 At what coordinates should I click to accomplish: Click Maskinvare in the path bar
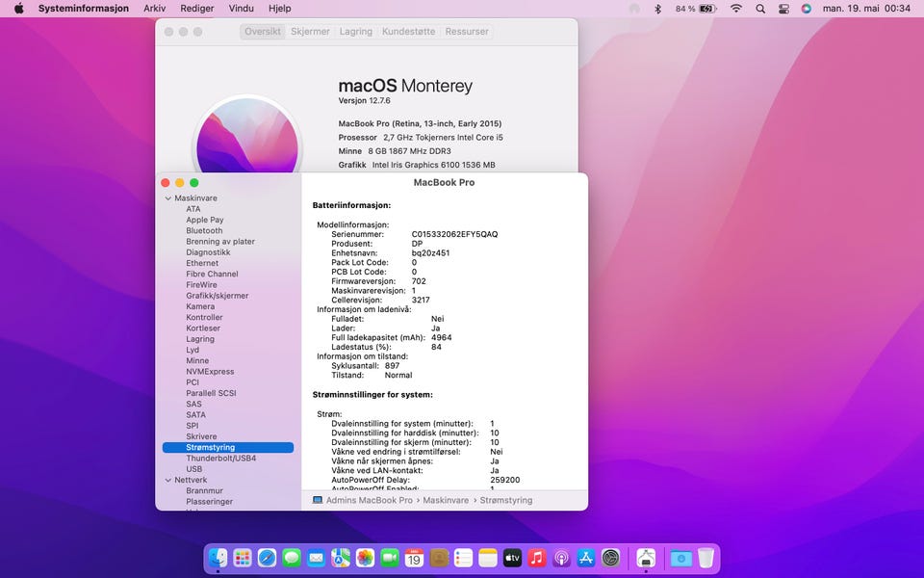click(446, 500)
